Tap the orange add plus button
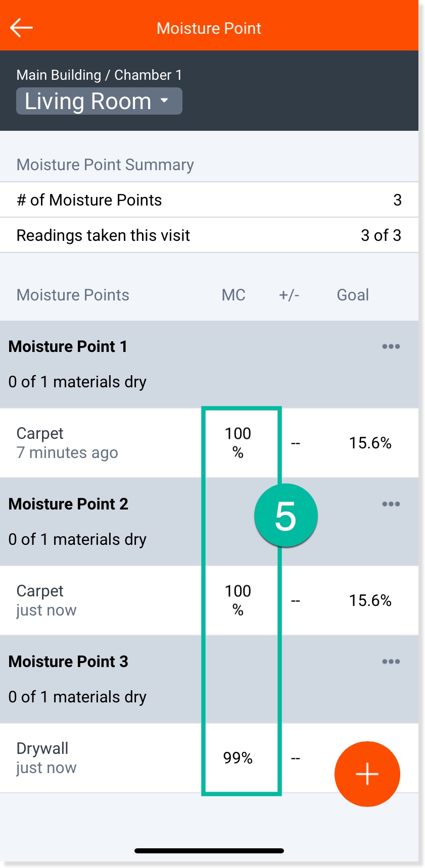This screenshot has width=425, height=868. [367, 774]
